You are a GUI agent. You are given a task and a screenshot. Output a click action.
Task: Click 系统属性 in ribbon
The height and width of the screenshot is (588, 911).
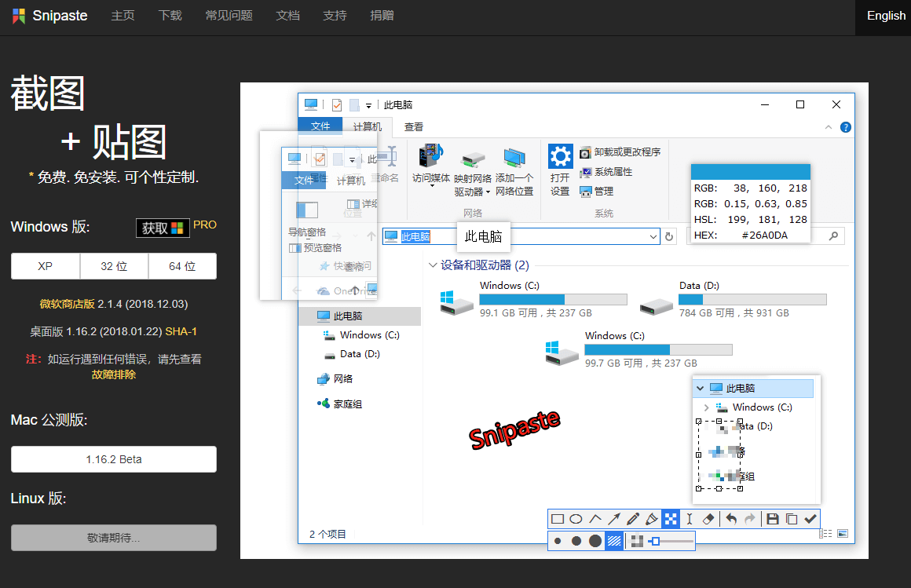[606, 172]
